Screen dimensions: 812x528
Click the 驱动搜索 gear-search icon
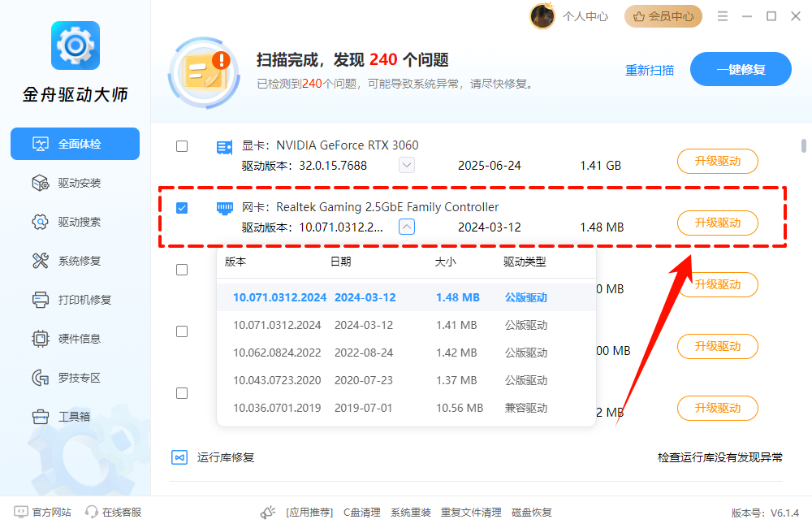click(x=41, y=222)
